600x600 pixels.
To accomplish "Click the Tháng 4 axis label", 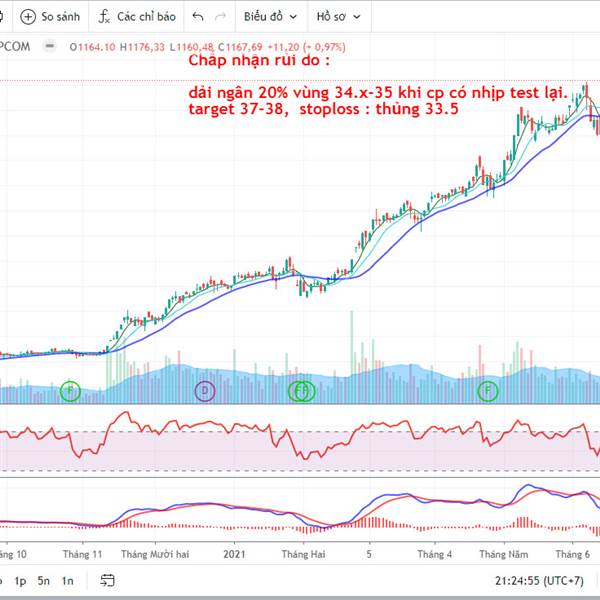I will coord(435,554).
